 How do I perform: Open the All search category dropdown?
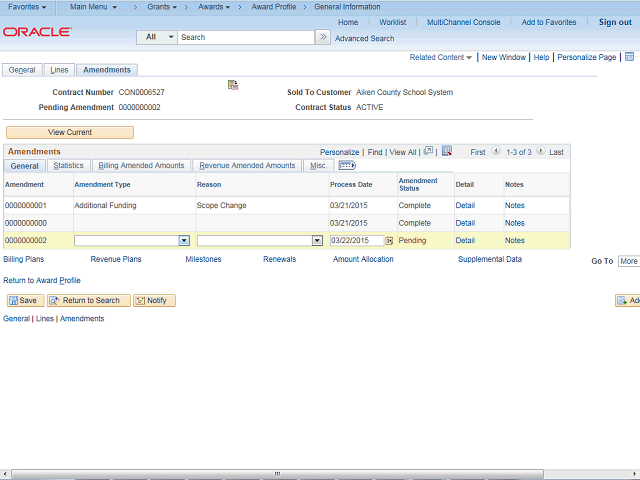[x=157, y=37]
